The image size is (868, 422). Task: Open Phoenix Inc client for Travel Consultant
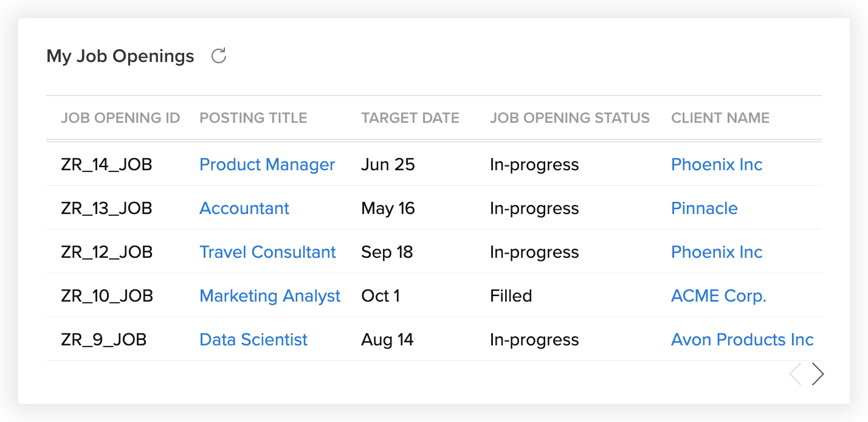coord(717,252)
